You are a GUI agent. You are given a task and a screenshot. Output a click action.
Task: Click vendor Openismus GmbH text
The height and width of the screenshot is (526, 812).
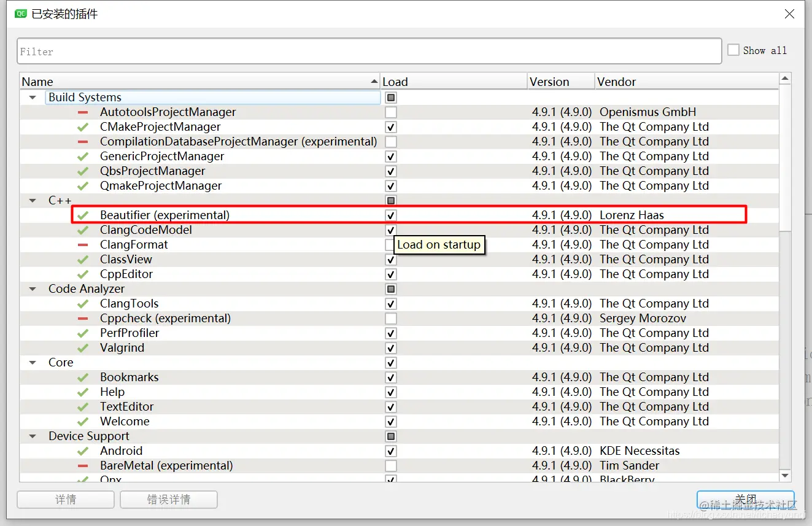(648, 112)
